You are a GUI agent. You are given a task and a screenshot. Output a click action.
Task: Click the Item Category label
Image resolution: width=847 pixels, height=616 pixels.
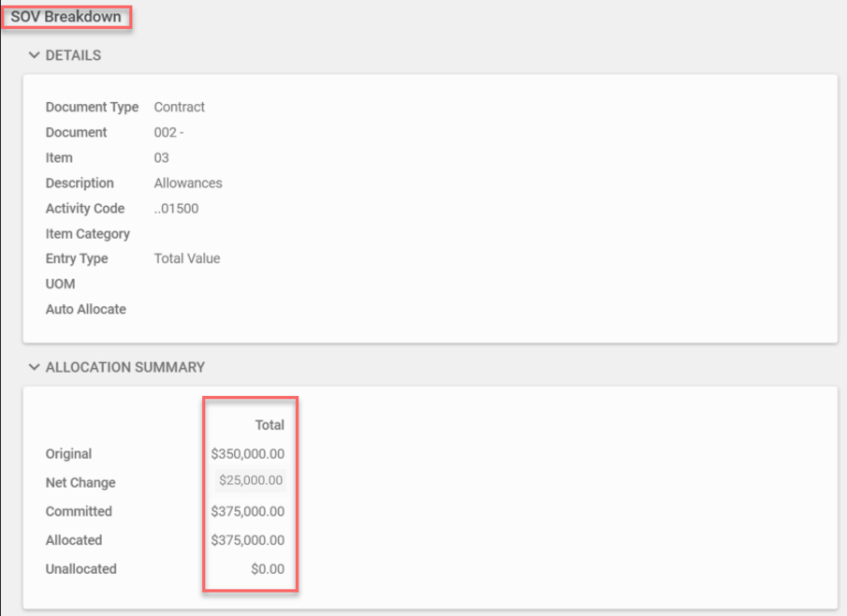[x=87, y=233]
